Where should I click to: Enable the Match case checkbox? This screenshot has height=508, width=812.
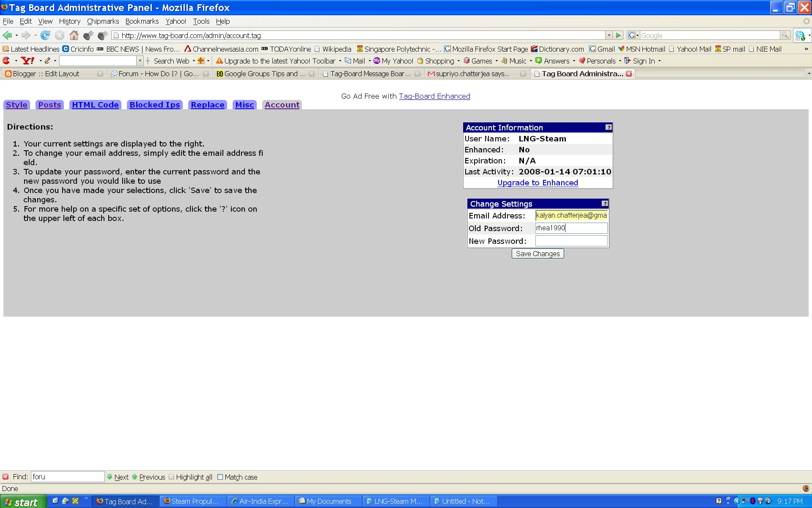point(220,477)
